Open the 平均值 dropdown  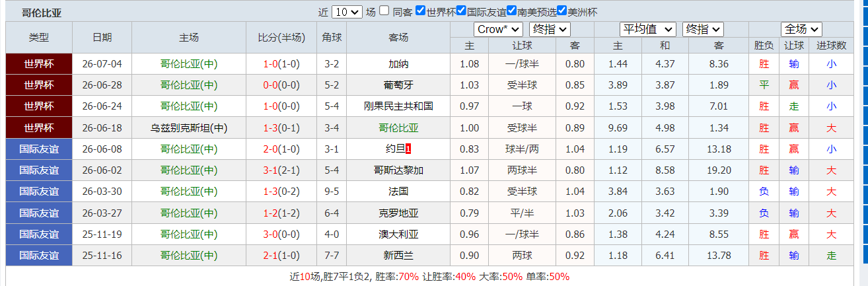click(x=647, y=29)
